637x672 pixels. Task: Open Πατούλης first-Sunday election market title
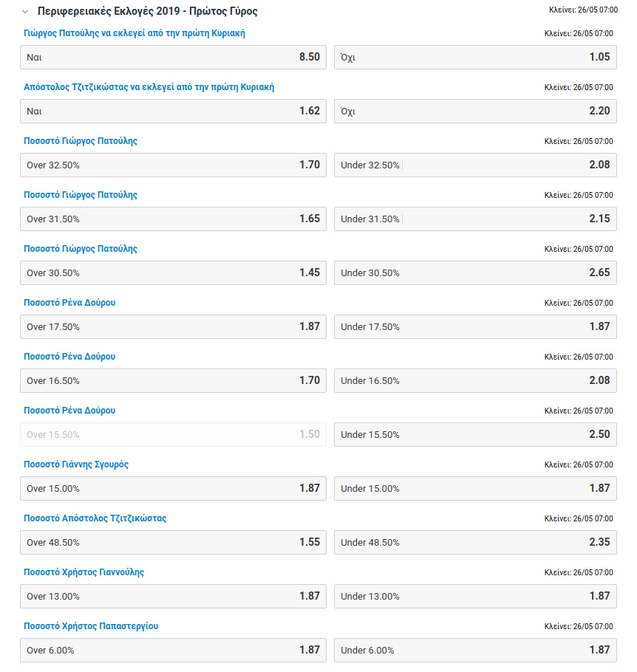click(x=134, y=33)
